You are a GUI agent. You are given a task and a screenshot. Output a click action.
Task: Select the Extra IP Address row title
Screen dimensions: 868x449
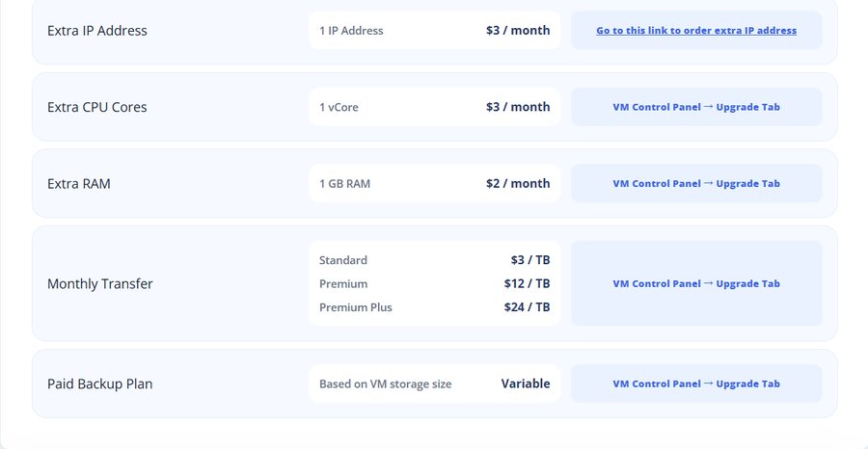pos(97,31)
